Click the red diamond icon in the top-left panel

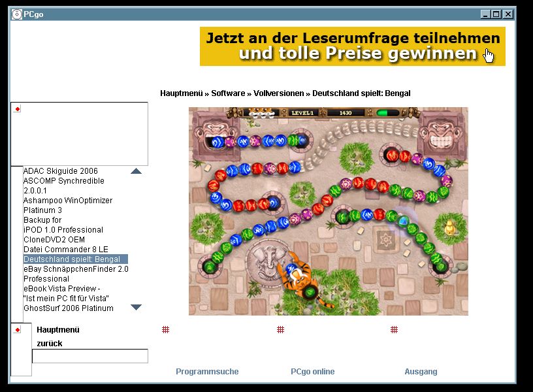(18, 109)
